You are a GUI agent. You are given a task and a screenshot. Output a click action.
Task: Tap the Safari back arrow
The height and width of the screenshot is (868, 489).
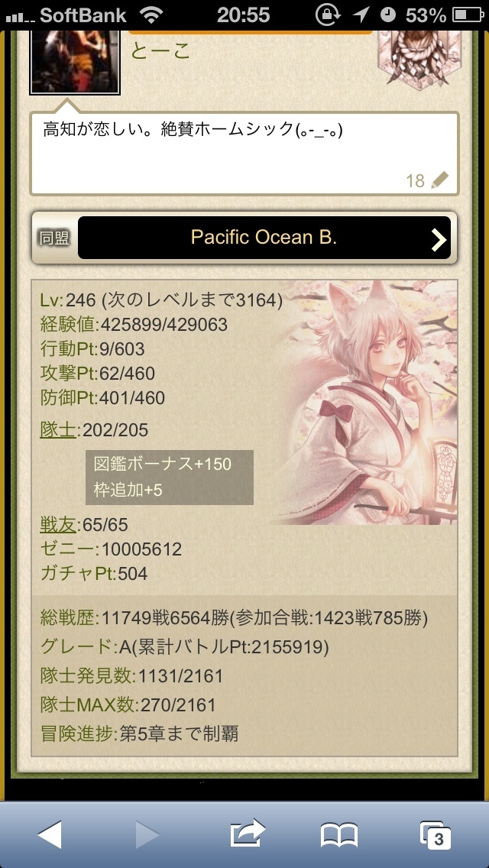pos(50,835)
